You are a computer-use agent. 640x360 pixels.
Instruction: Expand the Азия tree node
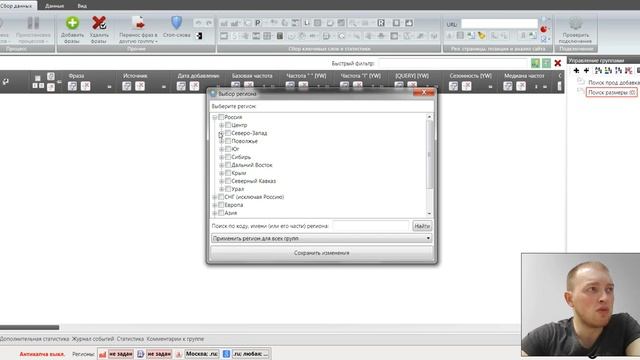point(215,213)
